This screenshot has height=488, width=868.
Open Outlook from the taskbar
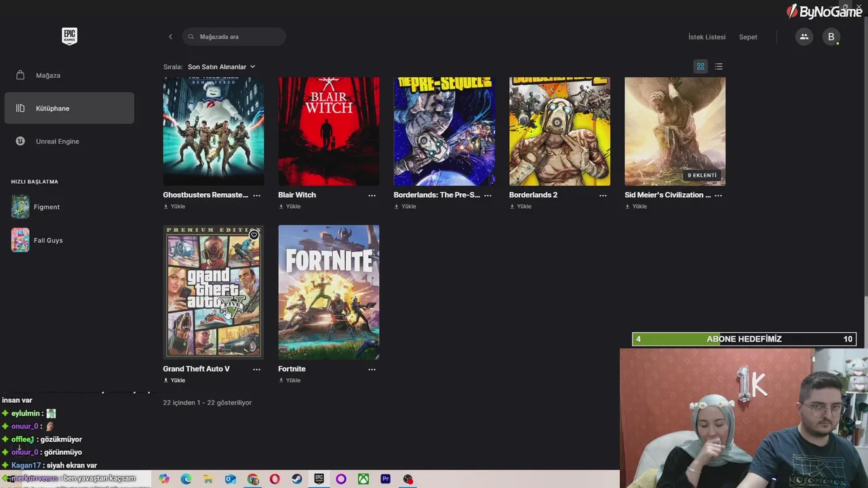[231, 479]
